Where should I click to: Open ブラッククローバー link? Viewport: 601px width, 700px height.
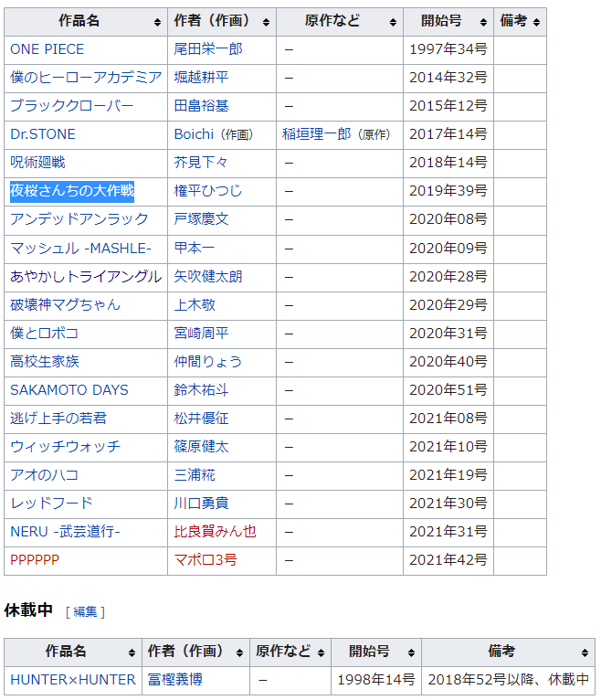coord(71,106)
